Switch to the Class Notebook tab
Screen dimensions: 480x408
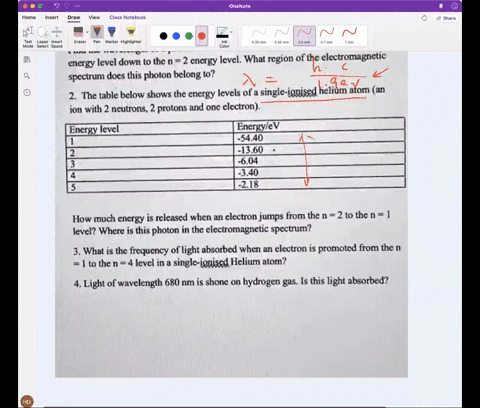coord(128,17)
